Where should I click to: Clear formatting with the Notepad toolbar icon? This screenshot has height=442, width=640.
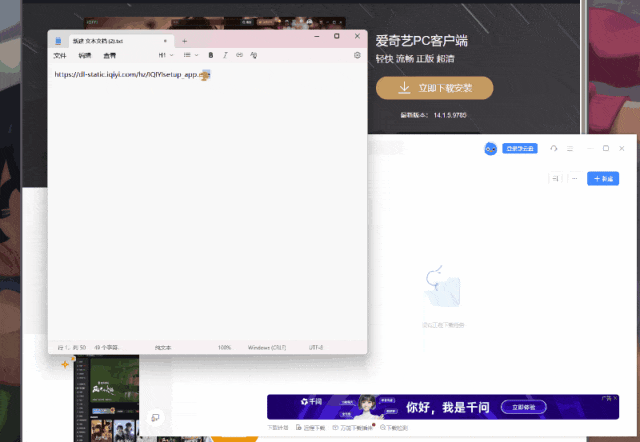point(253,55)
